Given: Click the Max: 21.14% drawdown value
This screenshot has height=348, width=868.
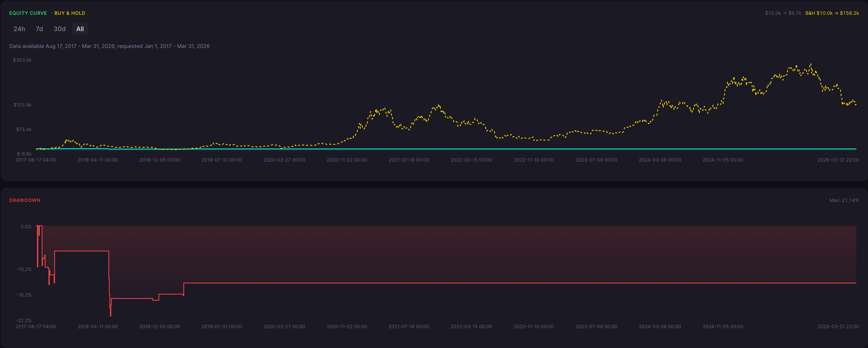Looking at the screenshot, I should point(844,200).
